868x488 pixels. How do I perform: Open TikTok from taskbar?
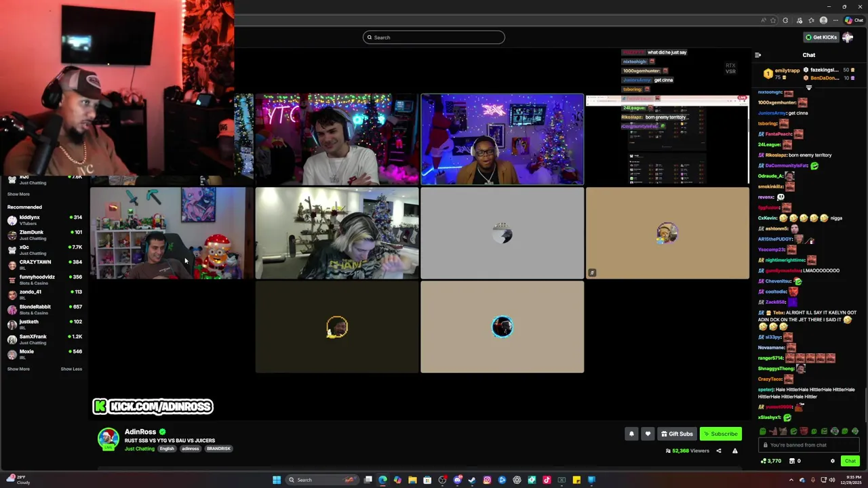coord(547,480)
